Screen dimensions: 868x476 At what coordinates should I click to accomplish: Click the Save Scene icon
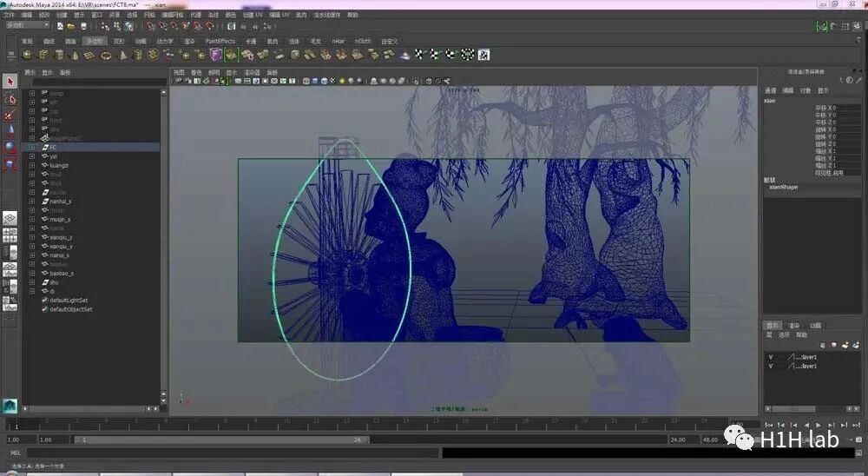pyautogui.click(x=83, y=26)
